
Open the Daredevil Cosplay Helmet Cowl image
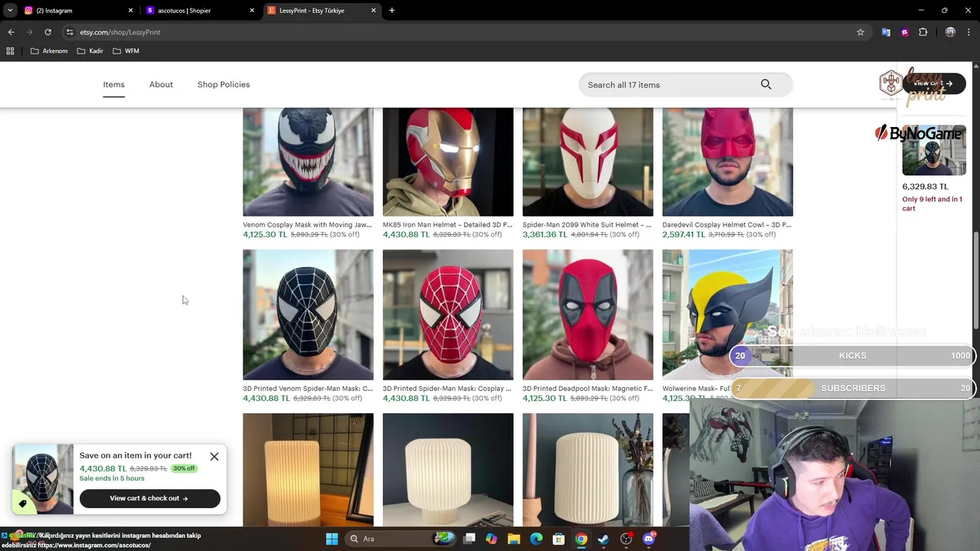[727, 161]
